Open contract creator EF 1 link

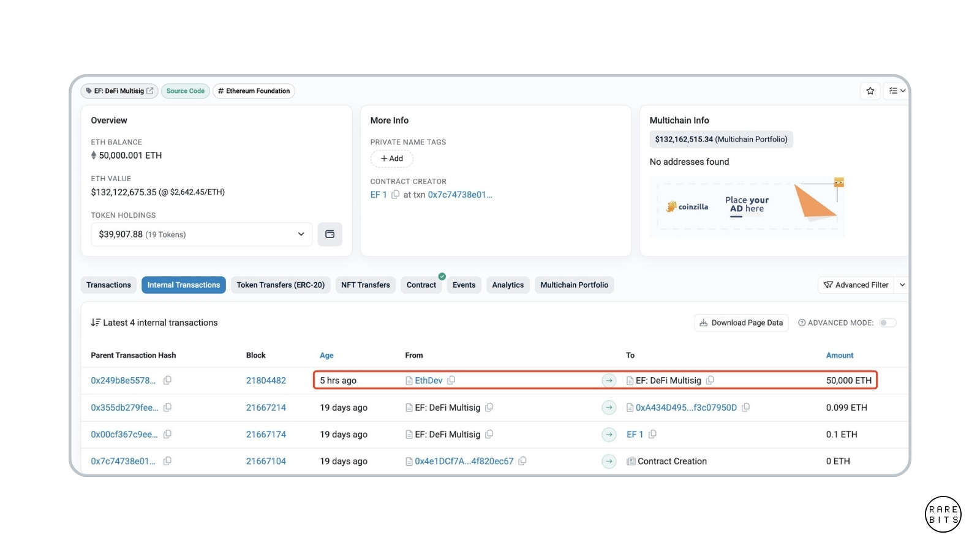pyautogui.click(x=379, y=195)
